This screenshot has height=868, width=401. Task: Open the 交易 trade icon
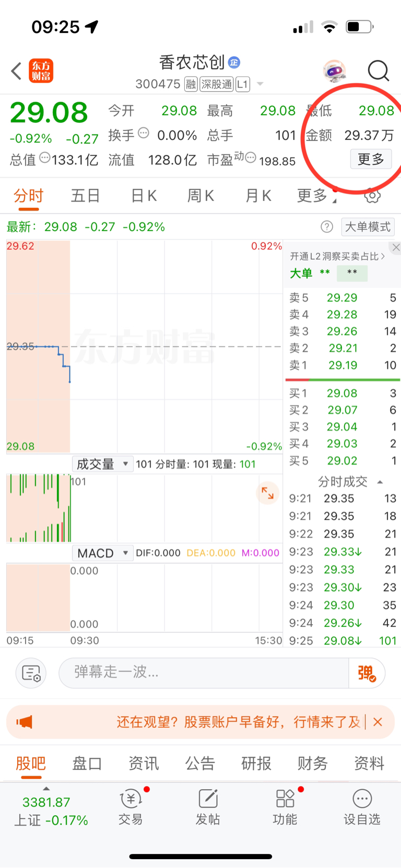click(131, 807)
